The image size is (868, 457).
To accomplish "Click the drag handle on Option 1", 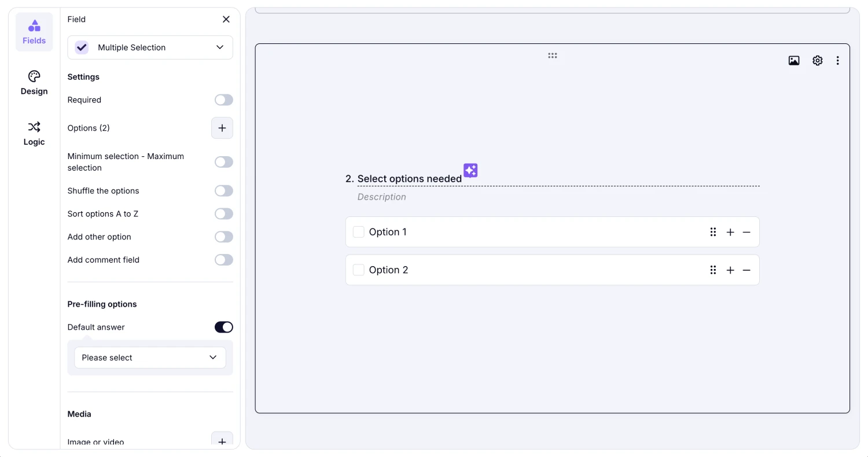I will [713, 232].
